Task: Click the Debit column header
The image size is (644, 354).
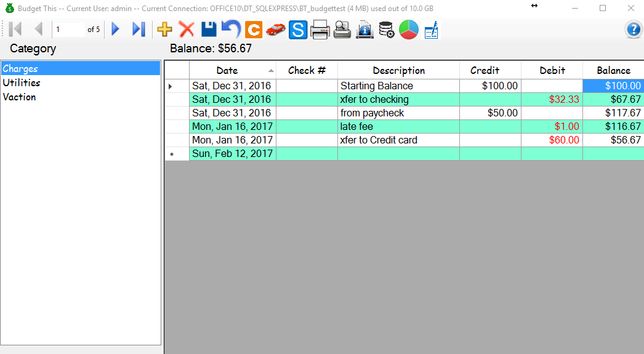Action: coord(552,70)
